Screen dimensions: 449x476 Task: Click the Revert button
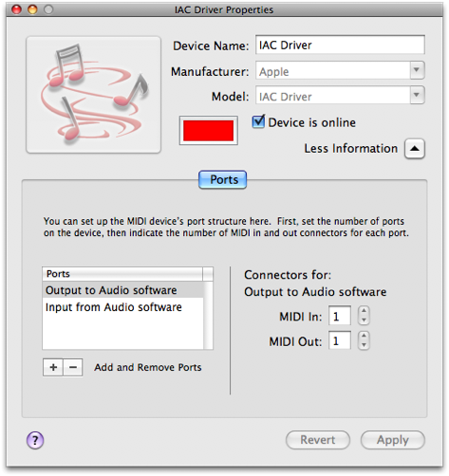(318, 440)
